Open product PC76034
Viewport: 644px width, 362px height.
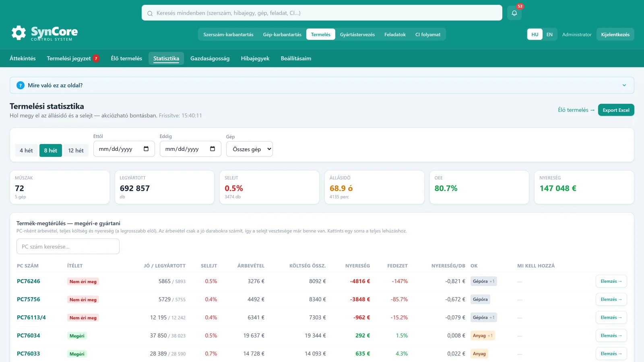tap(29, 335)
